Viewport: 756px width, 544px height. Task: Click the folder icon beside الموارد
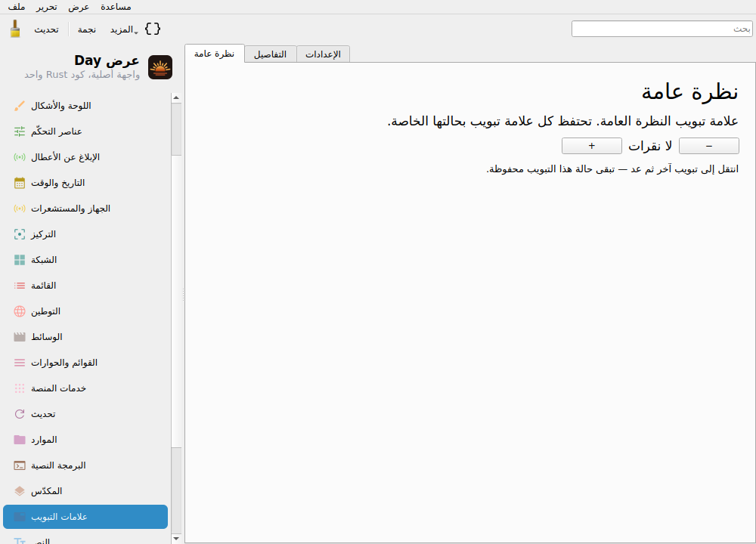pyautogui.click(x=20, y=440)
